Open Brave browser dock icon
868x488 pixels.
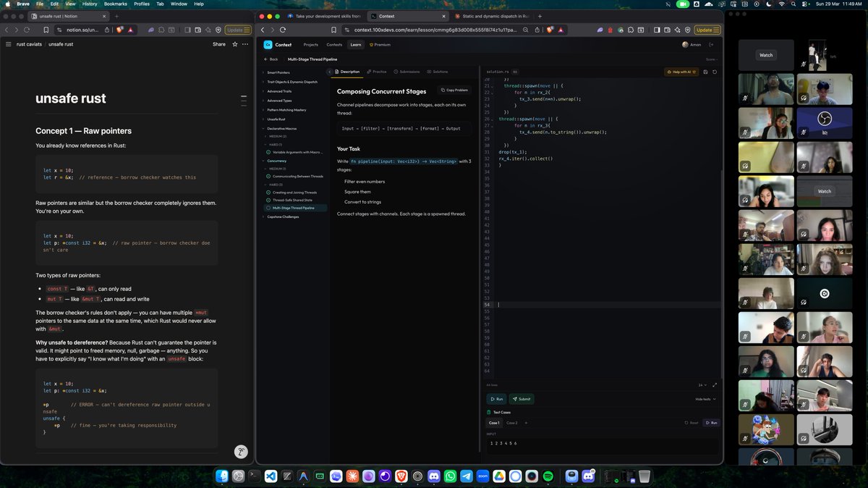click(x=401, y=476)
